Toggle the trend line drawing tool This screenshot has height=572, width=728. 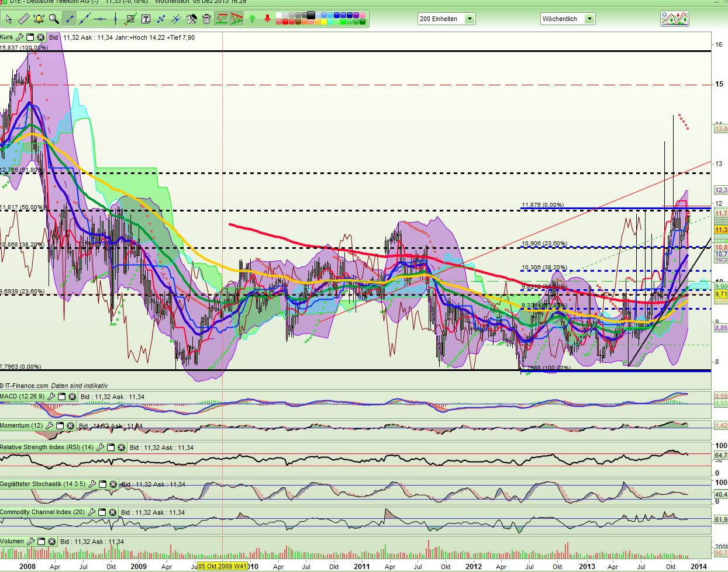coord(70,19)
